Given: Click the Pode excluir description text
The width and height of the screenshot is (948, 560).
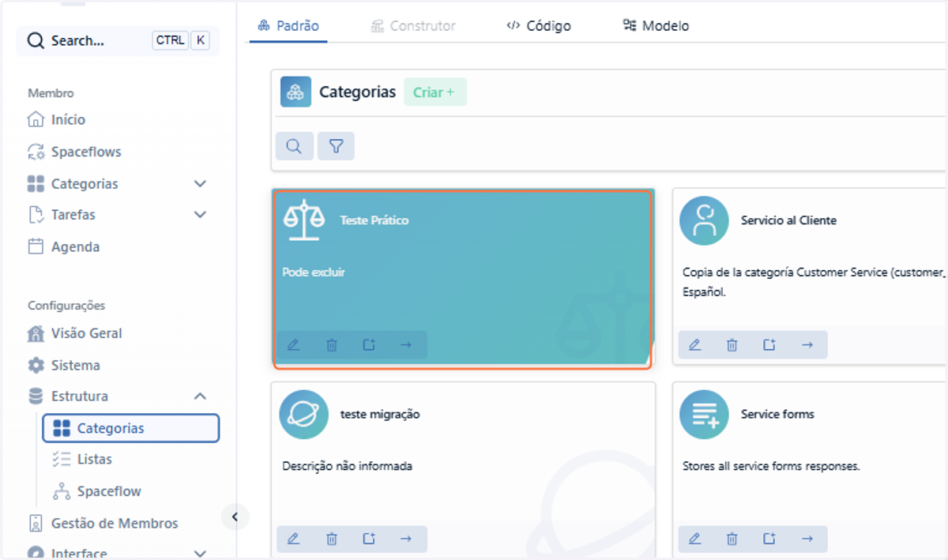Looking at the screenshot, I should click(314, 272).
